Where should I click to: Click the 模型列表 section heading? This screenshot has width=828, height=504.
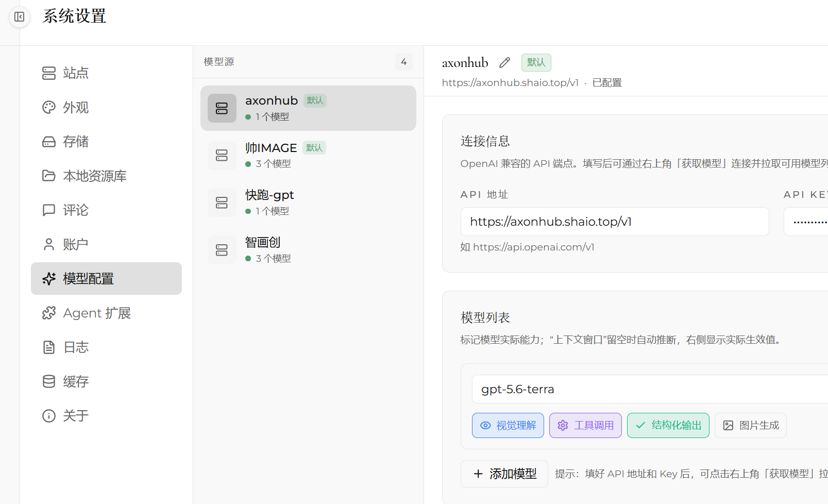485,317
